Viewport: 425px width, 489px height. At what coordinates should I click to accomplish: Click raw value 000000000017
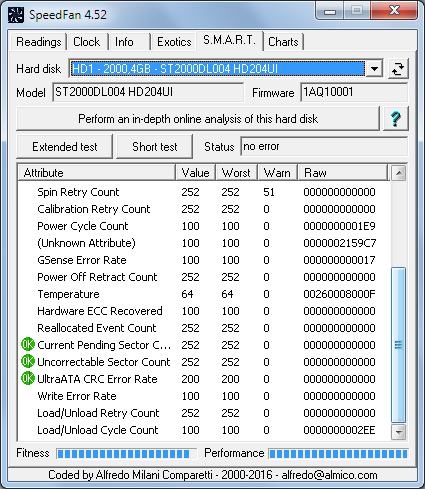(339, 260)
